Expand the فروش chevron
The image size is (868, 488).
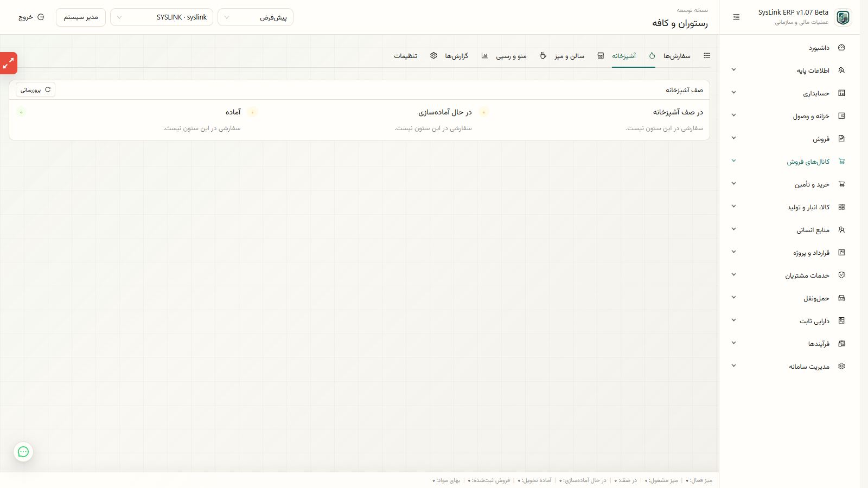733,138
